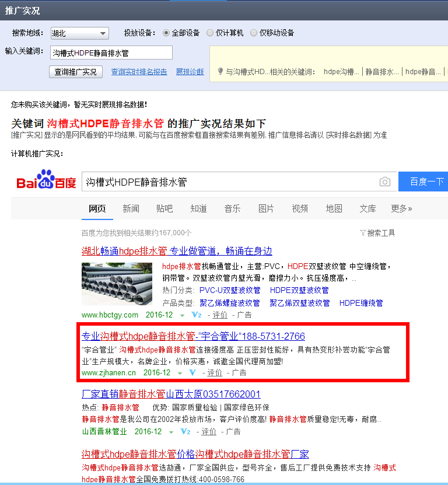Click the www.hbctgy.com URL

110,315
